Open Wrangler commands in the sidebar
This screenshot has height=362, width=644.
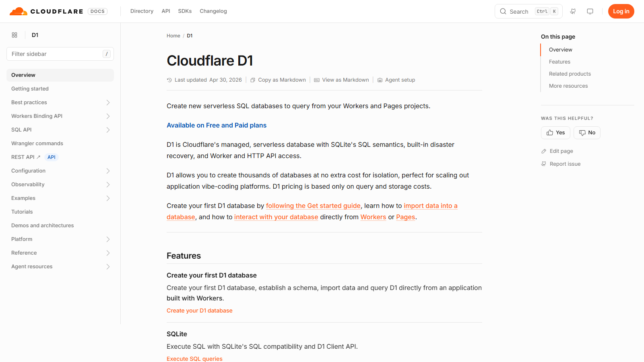click(x=60, y=144)
